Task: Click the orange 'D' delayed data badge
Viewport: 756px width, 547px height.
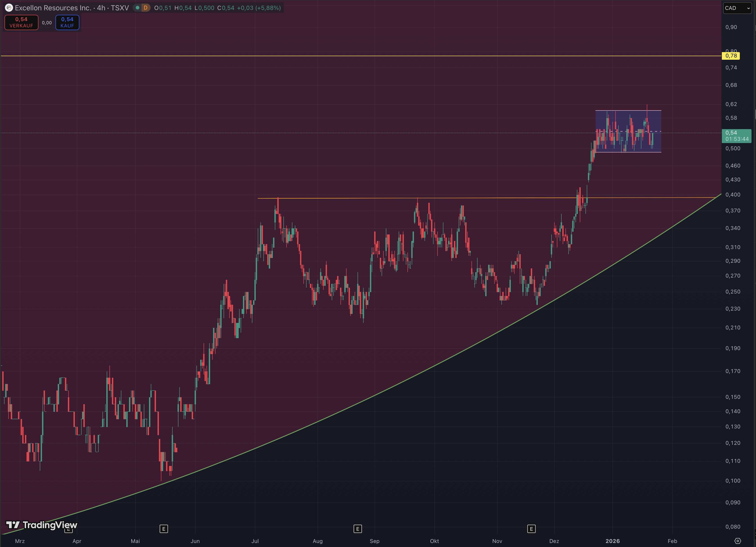Action: (x=145, y=8)
